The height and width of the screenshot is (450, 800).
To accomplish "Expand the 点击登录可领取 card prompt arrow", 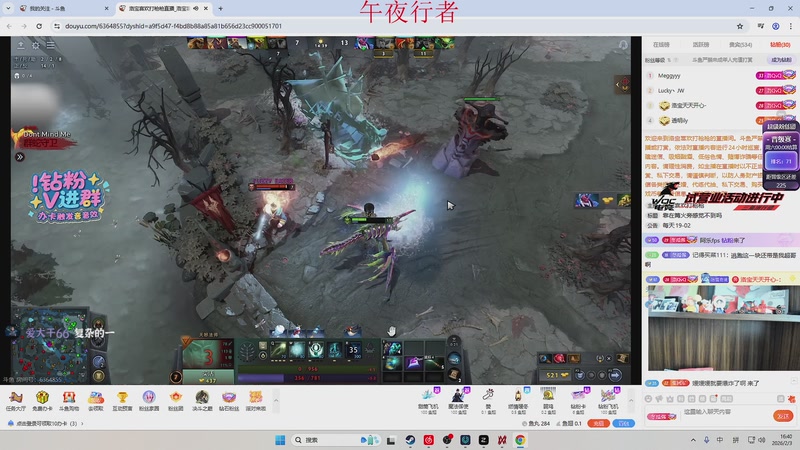I will click(82, 423).
